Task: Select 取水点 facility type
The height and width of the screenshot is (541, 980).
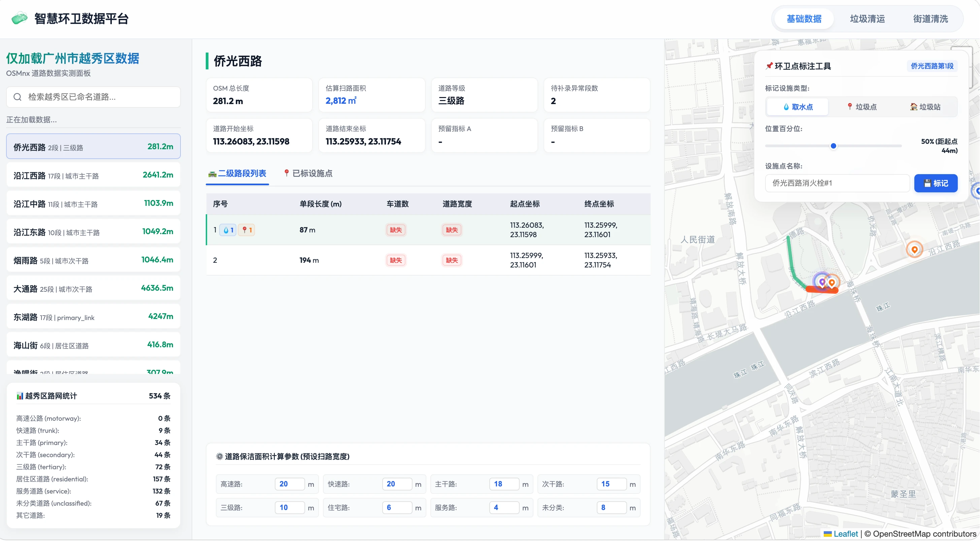Action: (797, 107)
